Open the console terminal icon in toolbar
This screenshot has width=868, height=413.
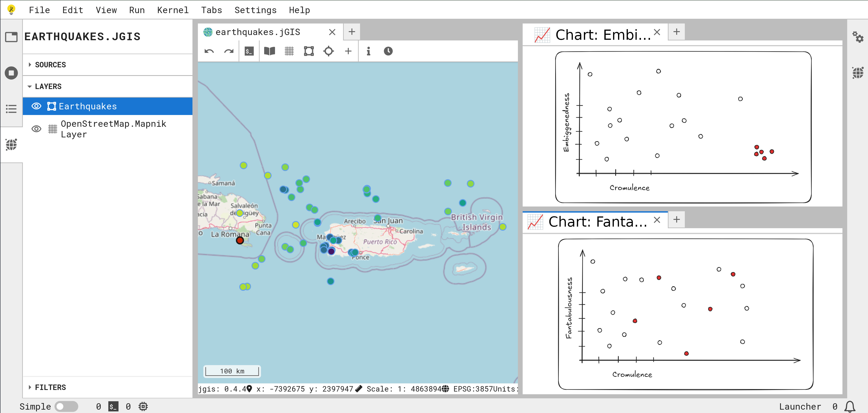[249, 51]
